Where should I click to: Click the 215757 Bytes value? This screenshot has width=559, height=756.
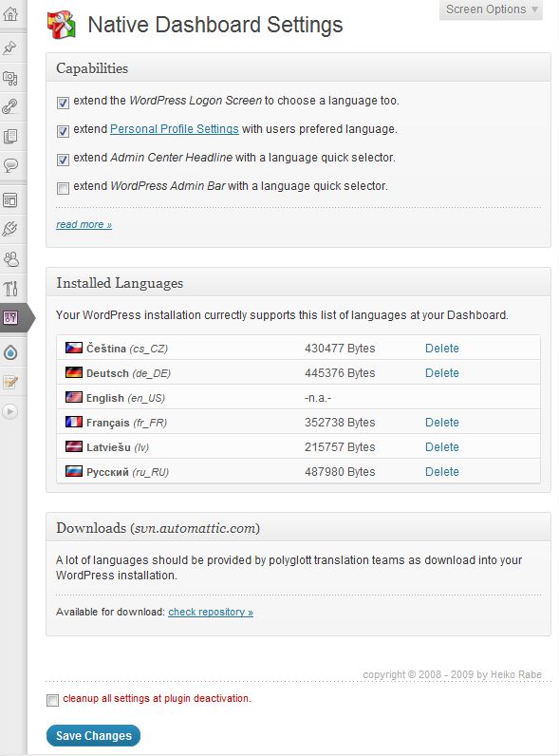(x=340, y=447)
